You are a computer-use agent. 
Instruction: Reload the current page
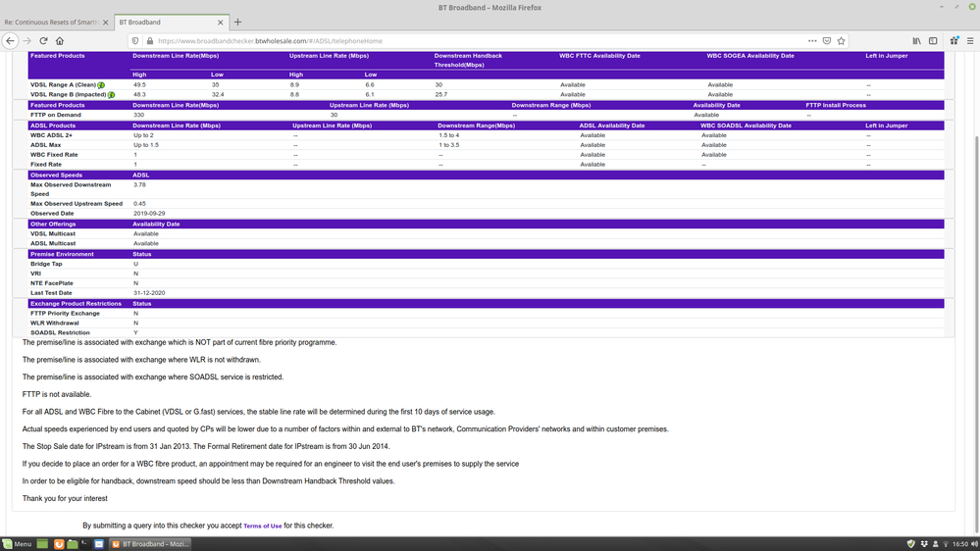pyautogui.click(x=43, y=41)
